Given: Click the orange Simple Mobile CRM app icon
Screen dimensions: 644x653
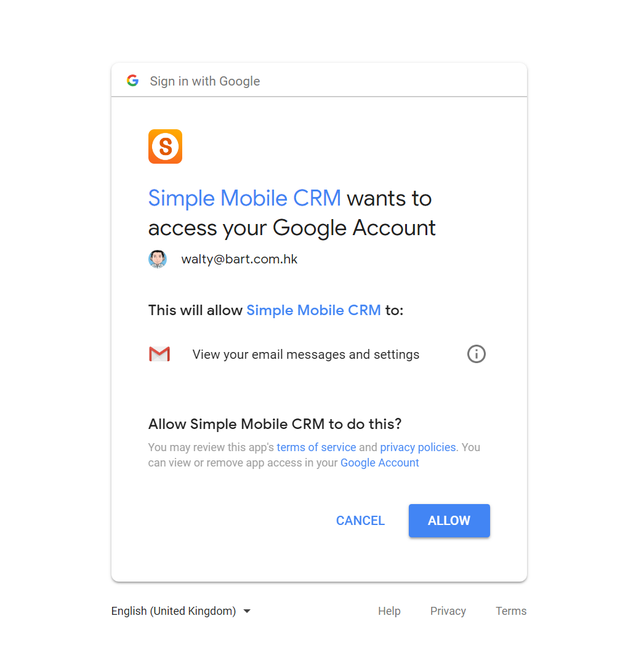Looking at the screenshot, I should (x=166, y=146).
